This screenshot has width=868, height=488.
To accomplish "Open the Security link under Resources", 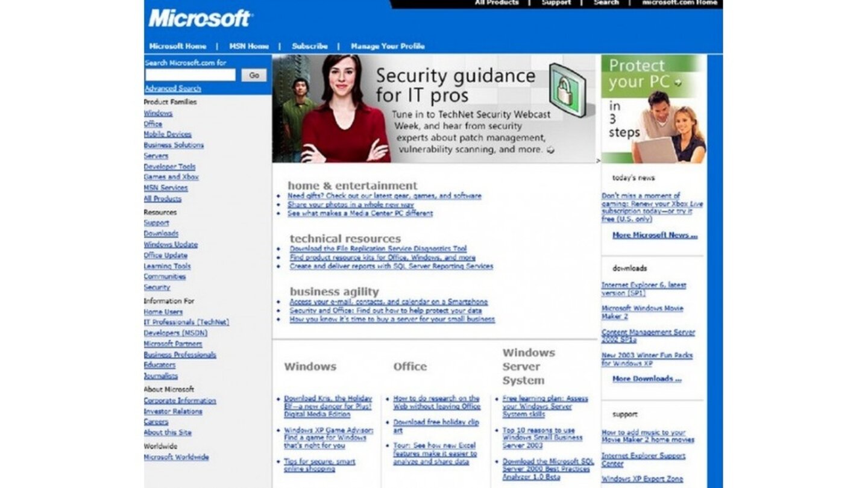I will point(157,287).
